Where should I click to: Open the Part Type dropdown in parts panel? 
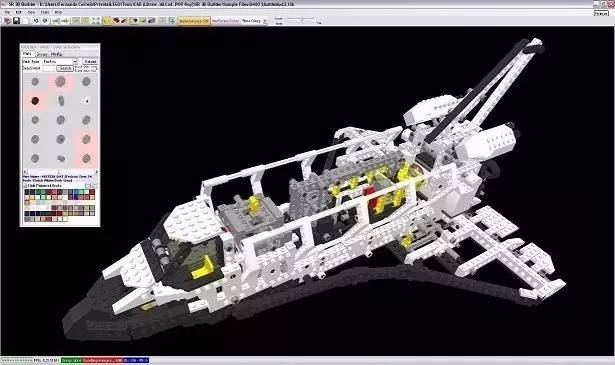60,62
